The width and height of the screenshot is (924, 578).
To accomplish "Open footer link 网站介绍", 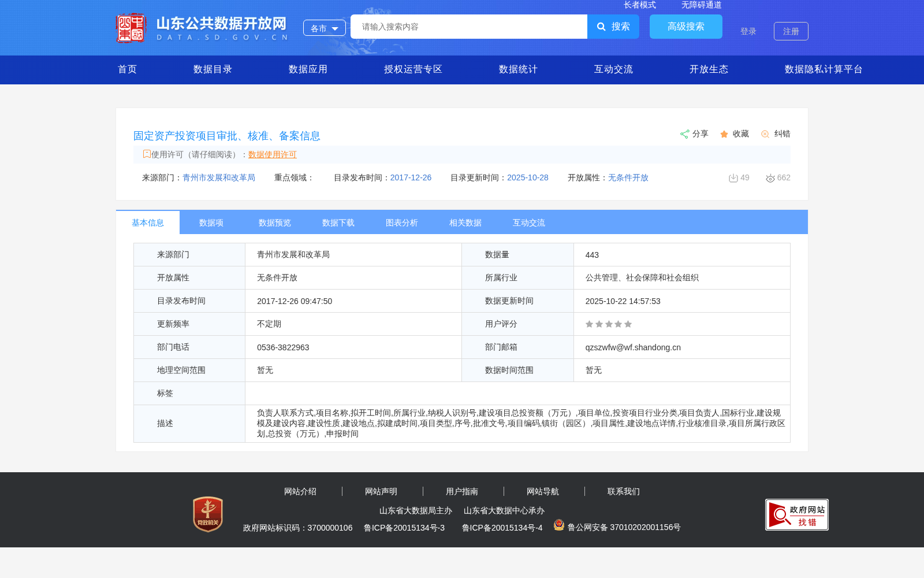I will pyautogui.click(x=300, y=491).
